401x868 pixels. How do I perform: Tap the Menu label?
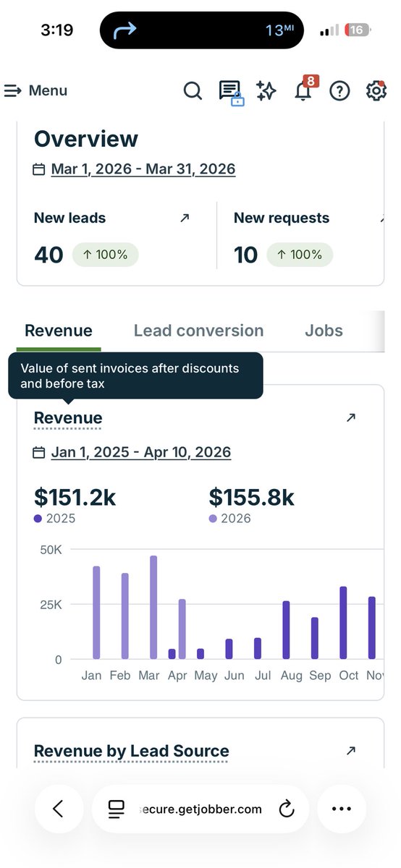[x=48, y=90]
